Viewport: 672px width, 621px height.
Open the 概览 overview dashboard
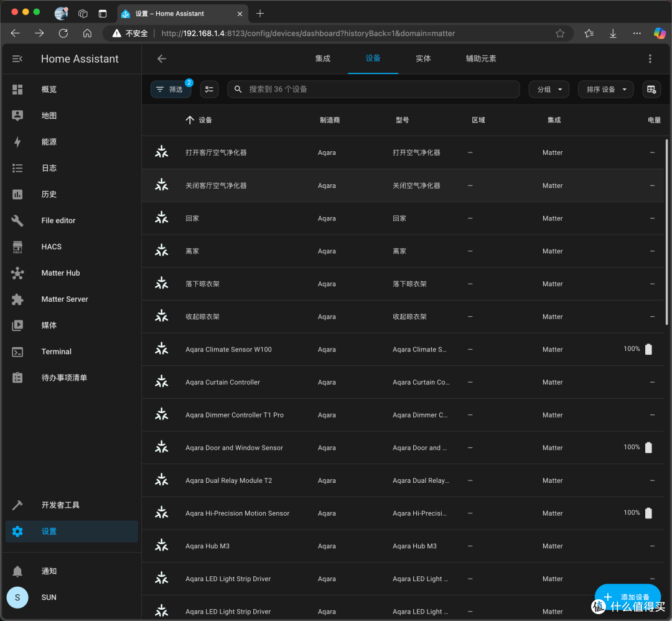point(71,89)
